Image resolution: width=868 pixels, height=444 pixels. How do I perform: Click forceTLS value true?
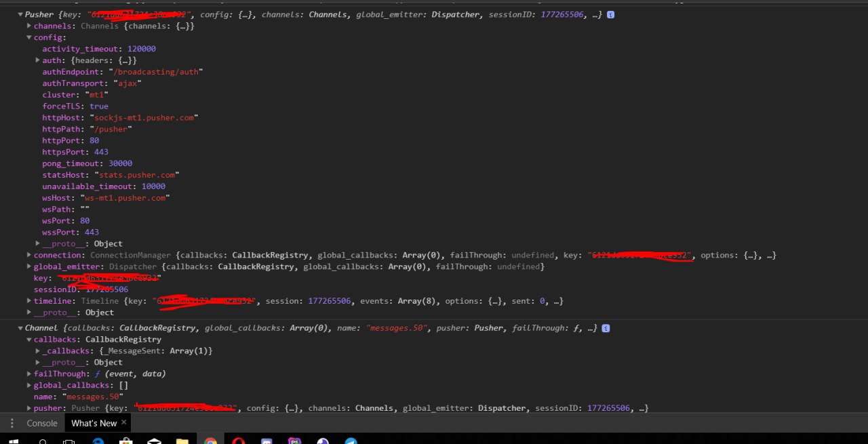tap(98, 106)
